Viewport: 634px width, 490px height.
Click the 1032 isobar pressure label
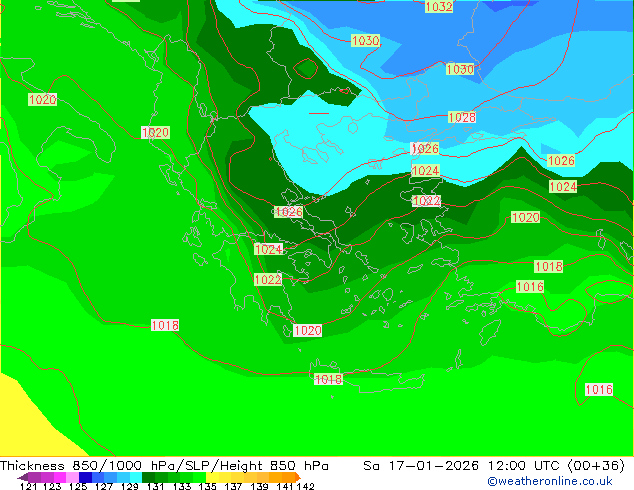pos(439,6)
